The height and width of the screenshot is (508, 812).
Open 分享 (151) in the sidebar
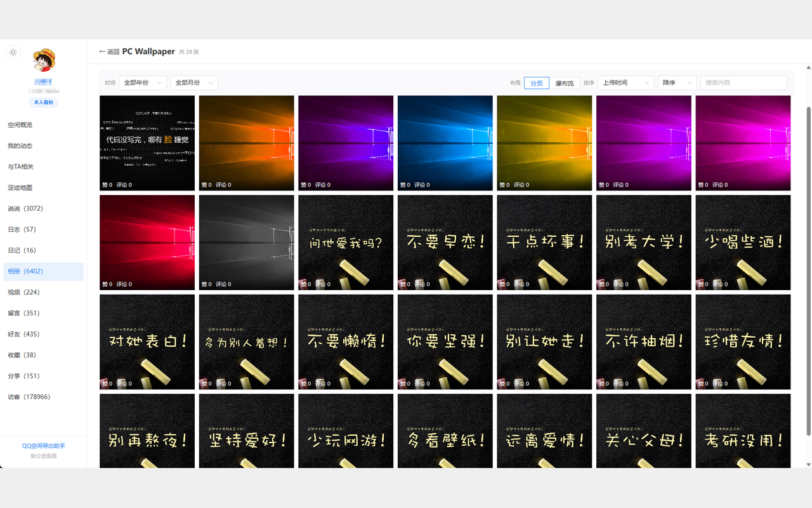43,377
